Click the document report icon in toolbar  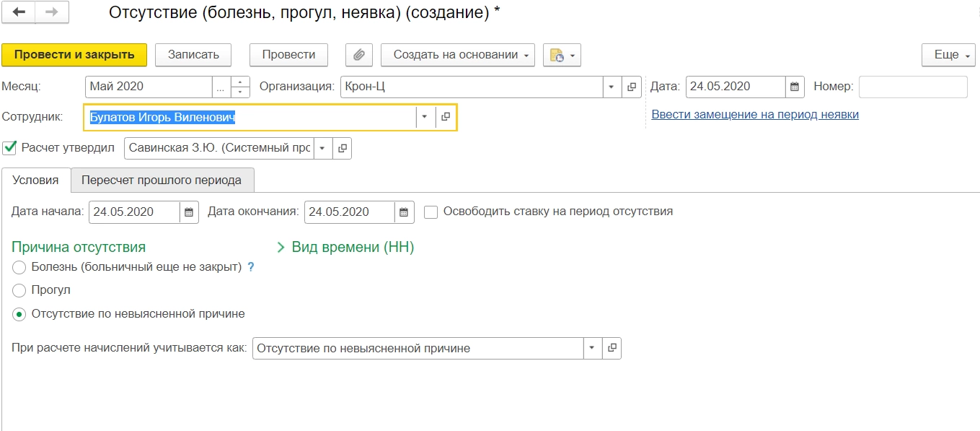pyautogui.click(x=562, y=55)
